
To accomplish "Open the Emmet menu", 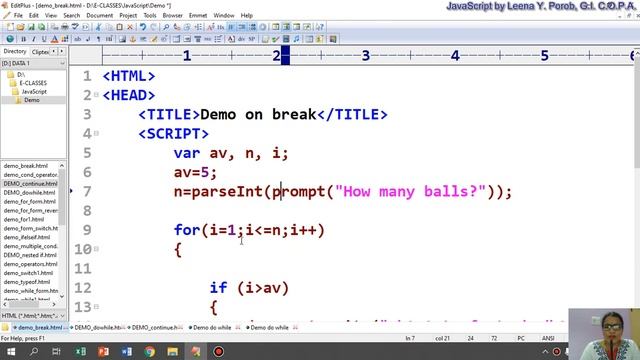I will tap(198, 16).
